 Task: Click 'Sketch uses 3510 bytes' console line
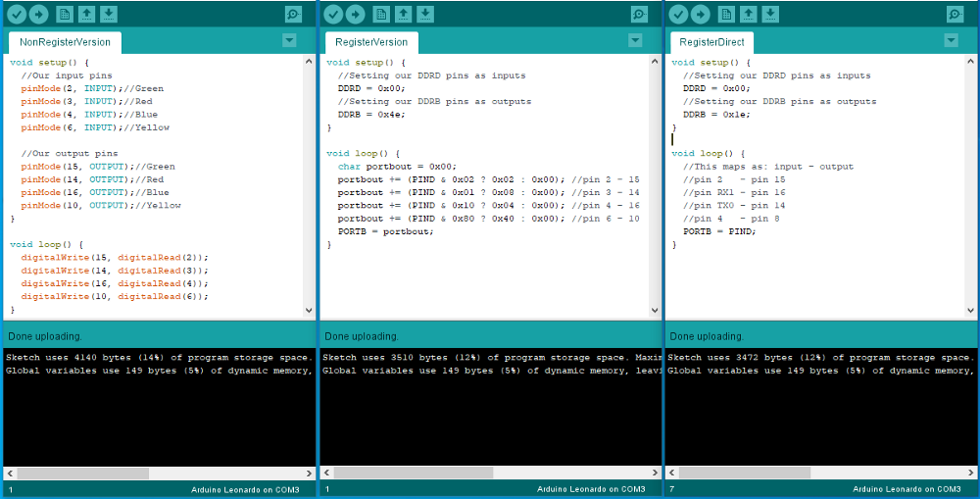pos(491,358)
